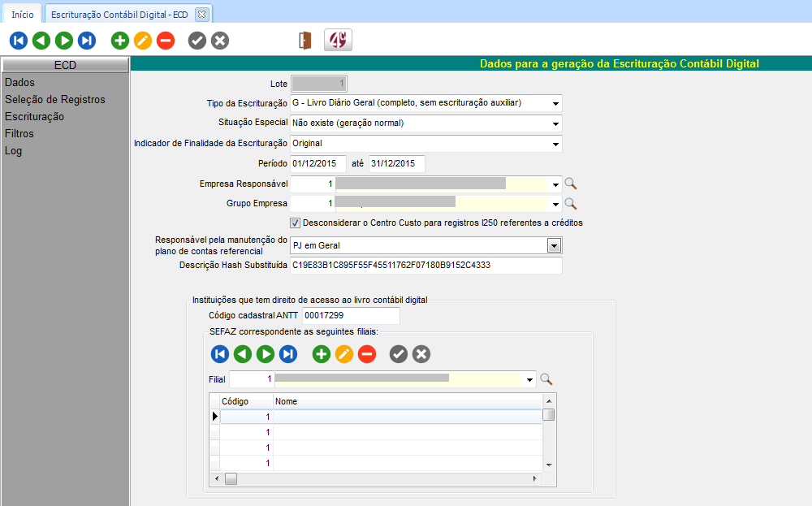Go to previous record in main toolbar
812x506 pixels.
point(41,41)
